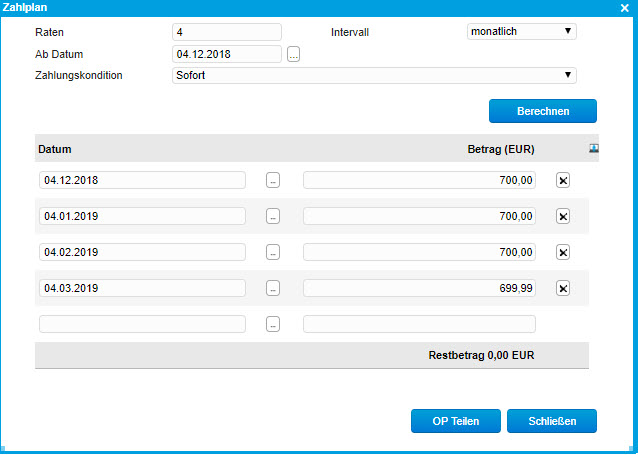The height and width of the screenshot is (455, 638).
Task: Expand the Intervall dropdown showing monatlich
Action: click(x=521, y=31)
